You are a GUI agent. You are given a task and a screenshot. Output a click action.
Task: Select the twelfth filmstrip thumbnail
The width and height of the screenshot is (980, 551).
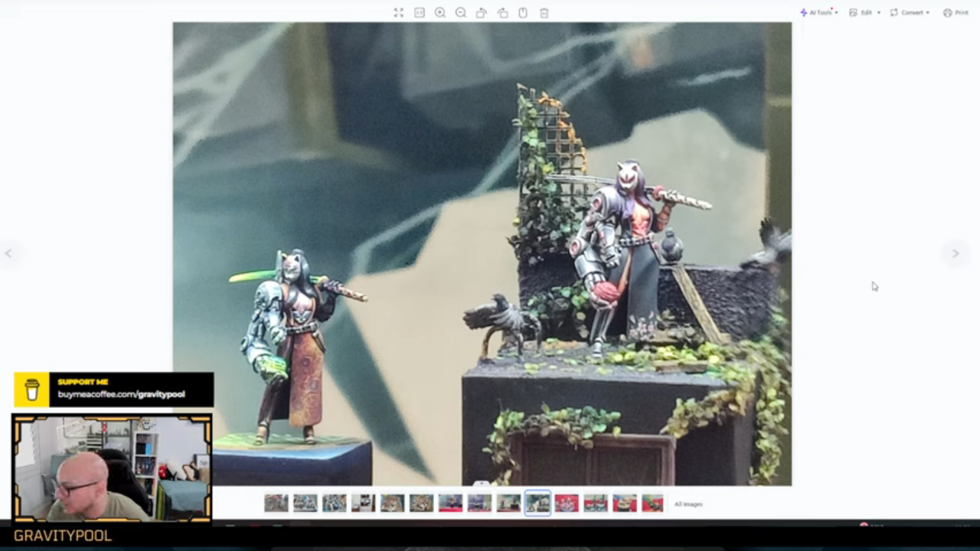(x=596, y=503)
